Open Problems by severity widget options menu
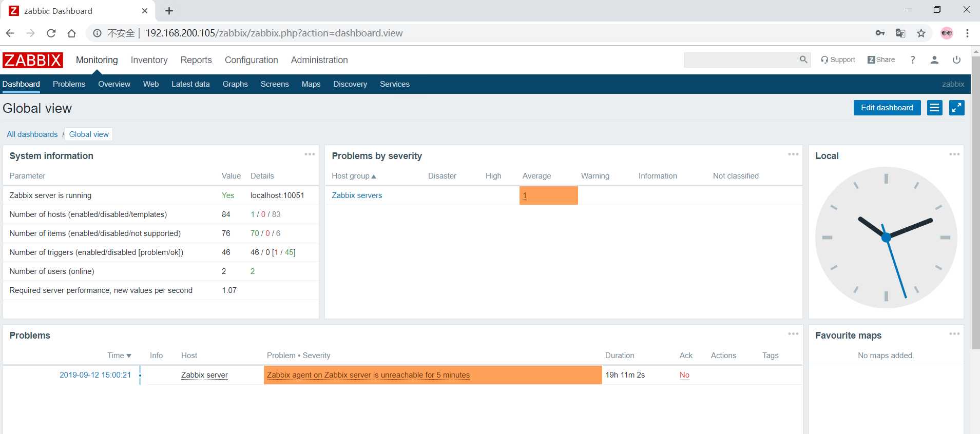Viewport: 980px width, 434px height. pyautogui.click(x=793, y=154)
